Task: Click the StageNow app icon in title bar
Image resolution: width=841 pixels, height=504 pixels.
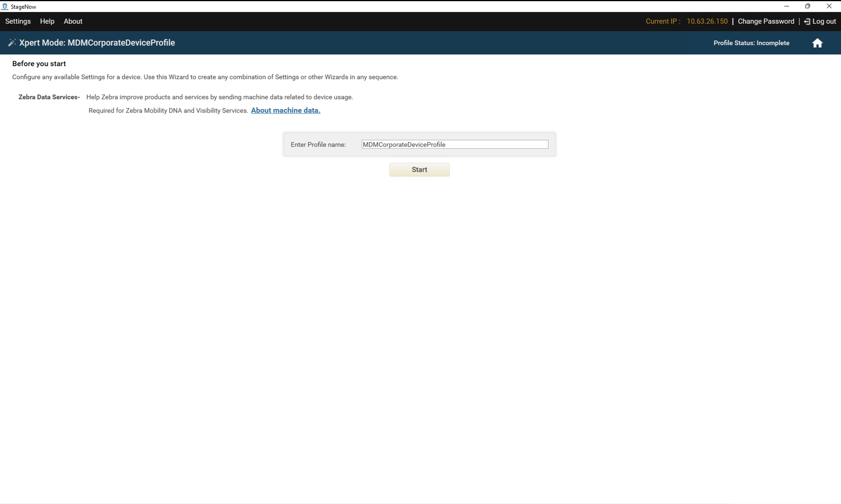Action: [x=5, y=7]
